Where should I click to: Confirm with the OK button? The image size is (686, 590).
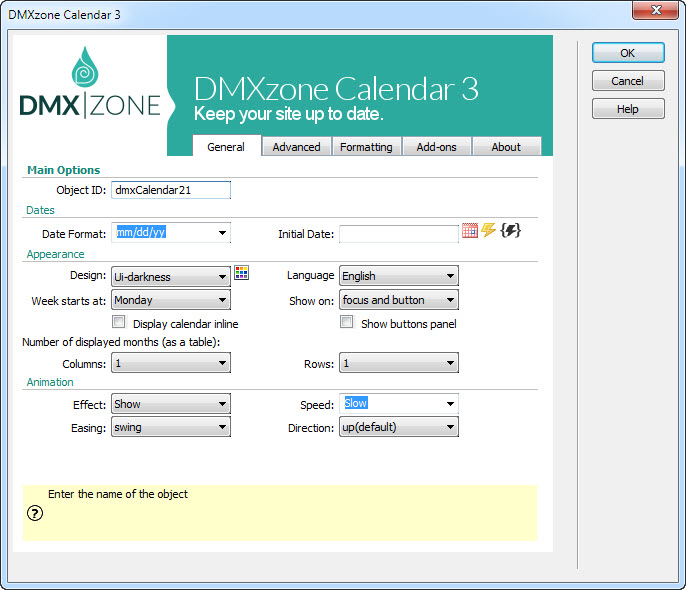628,52
